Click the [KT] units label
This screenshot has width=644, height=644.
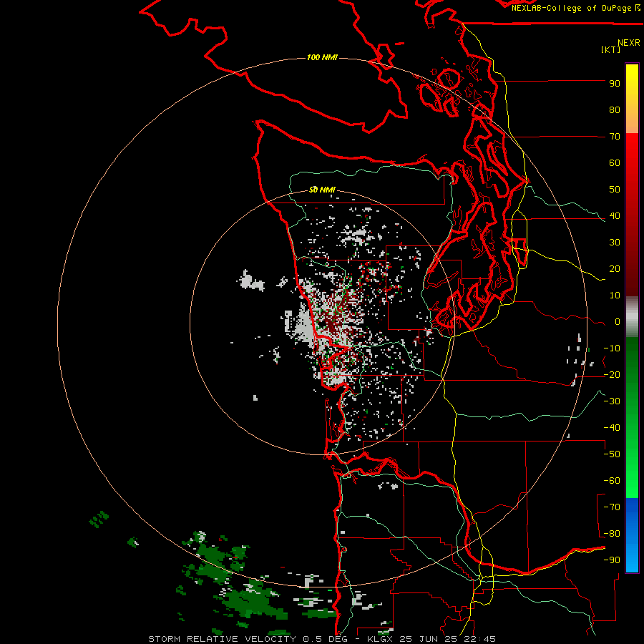(x=611, y=49)
